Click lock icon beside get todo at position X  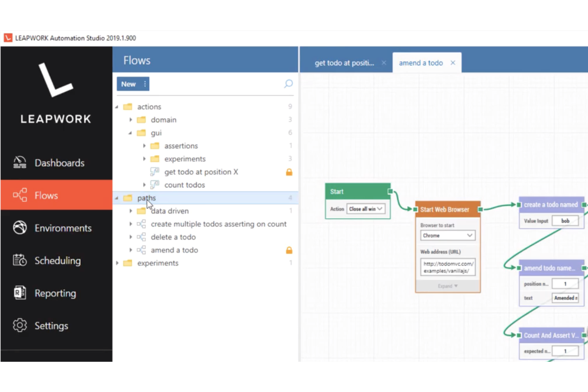pyautogui.click(x=289, y=172)
